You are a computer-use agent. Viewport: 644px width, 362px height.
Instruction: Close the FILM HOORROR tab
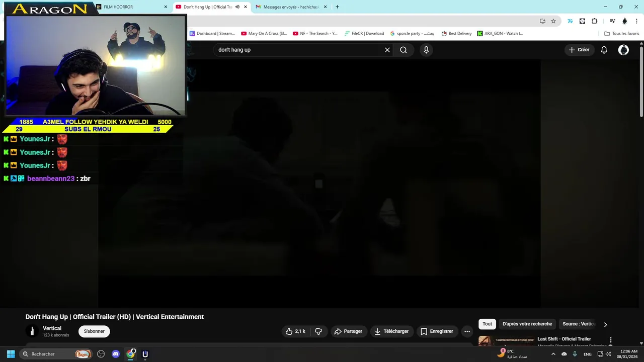tap(166, 7)
